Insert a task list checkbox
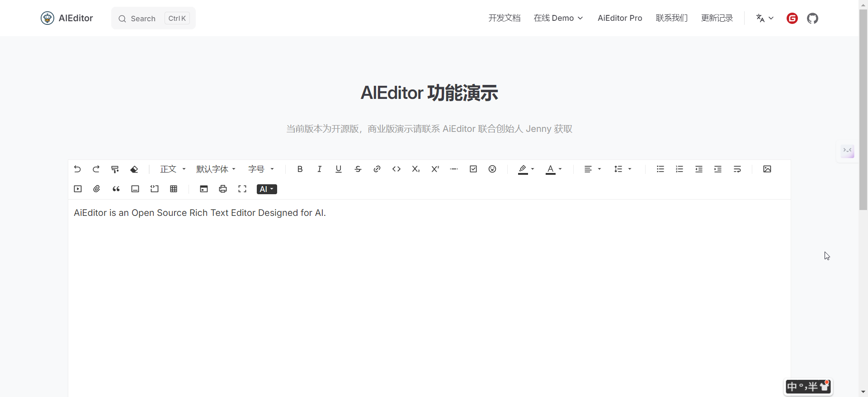The image size is (868, 397). tap(473, 169)
